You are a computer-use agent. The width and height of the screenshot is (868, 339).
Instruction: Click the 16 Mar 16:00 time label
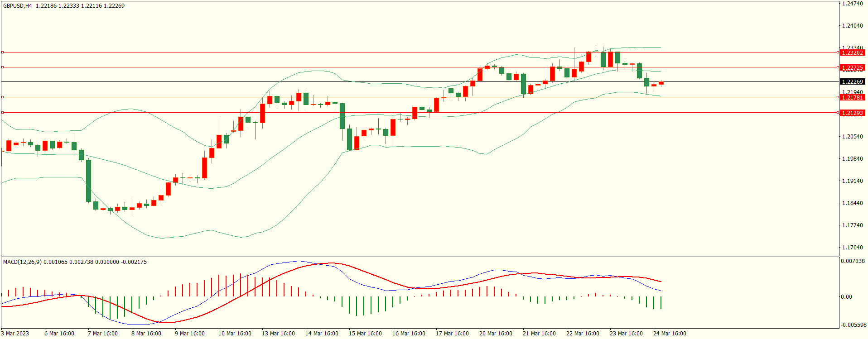[x=409, y=334]
